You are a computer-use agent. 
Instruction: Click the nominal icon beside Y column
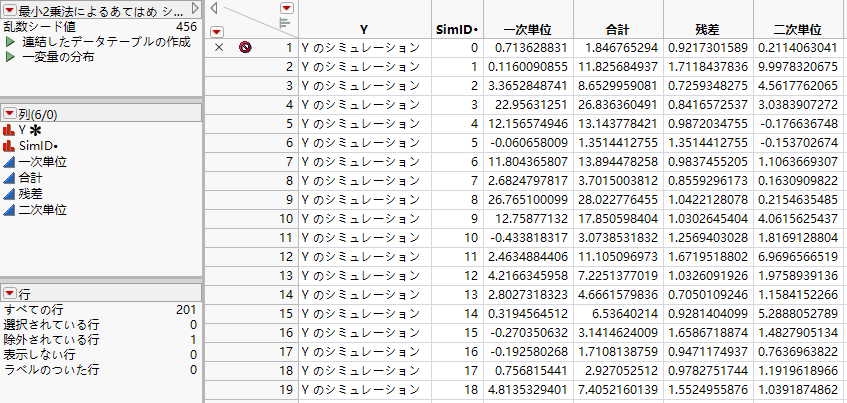(9, 130)
